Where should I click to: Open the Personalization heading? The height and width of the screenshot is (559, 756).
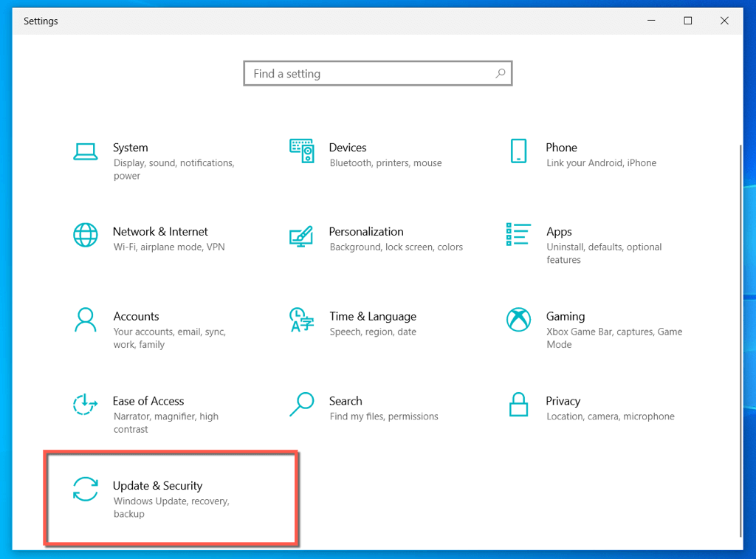pos(366,232)
